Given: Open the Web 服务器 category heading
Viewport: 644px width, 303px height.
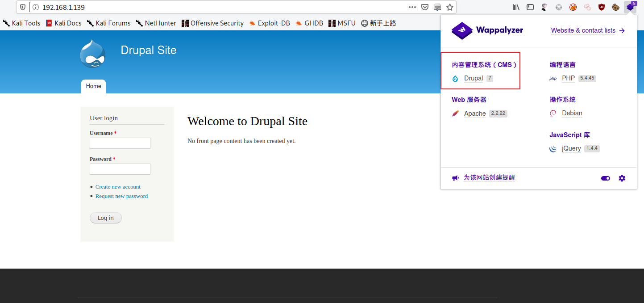Looking at the screenshot, I should [x=469, y=100].
